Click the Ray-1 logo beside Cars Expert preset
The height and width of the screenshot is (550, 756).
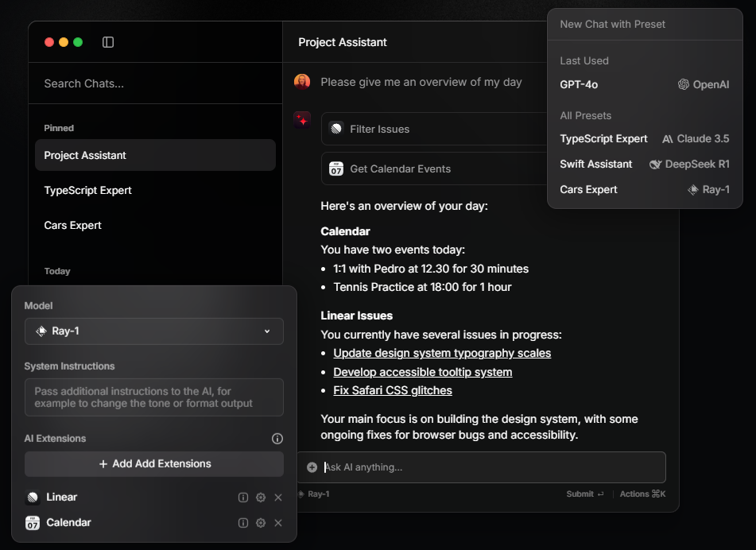693,190
